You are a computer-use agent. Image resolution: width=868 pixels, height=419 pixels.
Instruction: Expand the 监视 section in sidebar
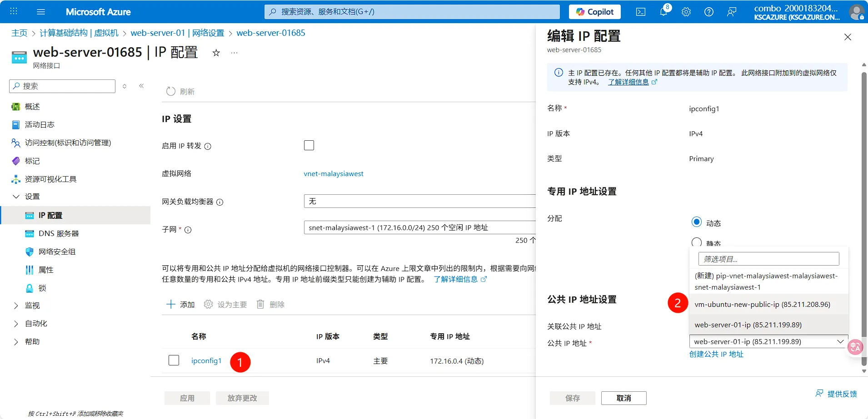pyautogui.click(x=32, y=305)
